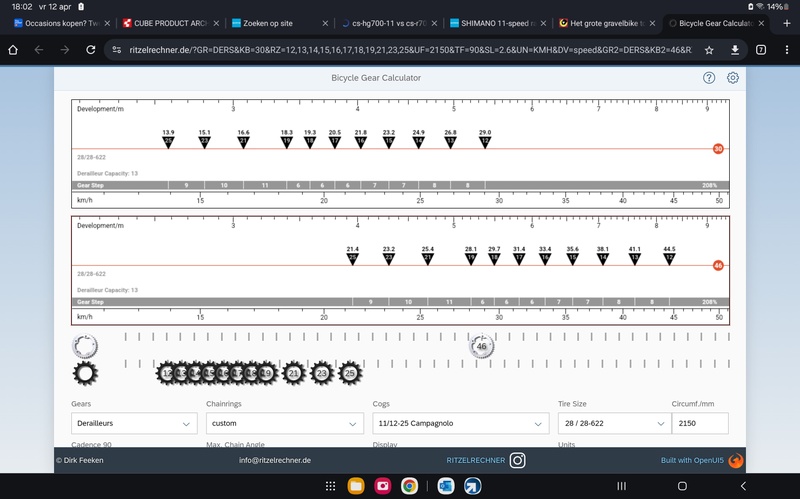Open the help question mark icon
The width and height of the screenshot is (800, 499).
point(709,78)
